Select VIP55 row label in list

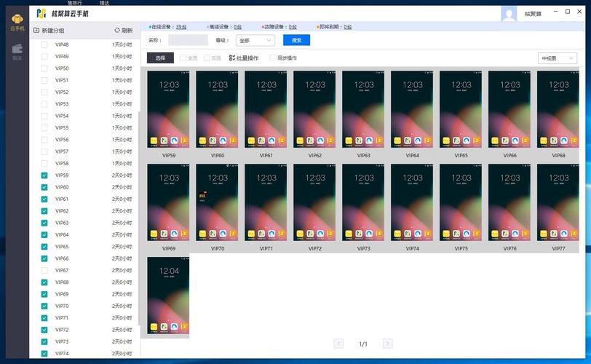(x=62, y=127)
